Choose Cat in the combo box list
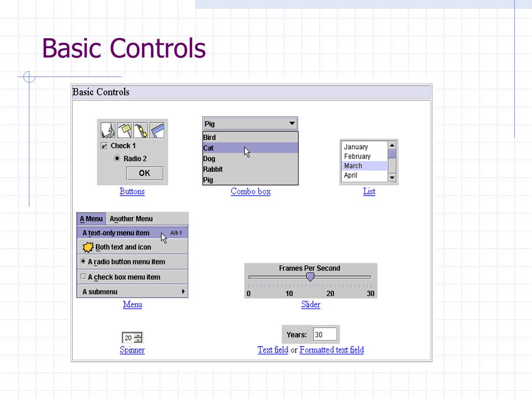Image resolution: width=532 pixels, height=399 pixels. tap(250, 148)
